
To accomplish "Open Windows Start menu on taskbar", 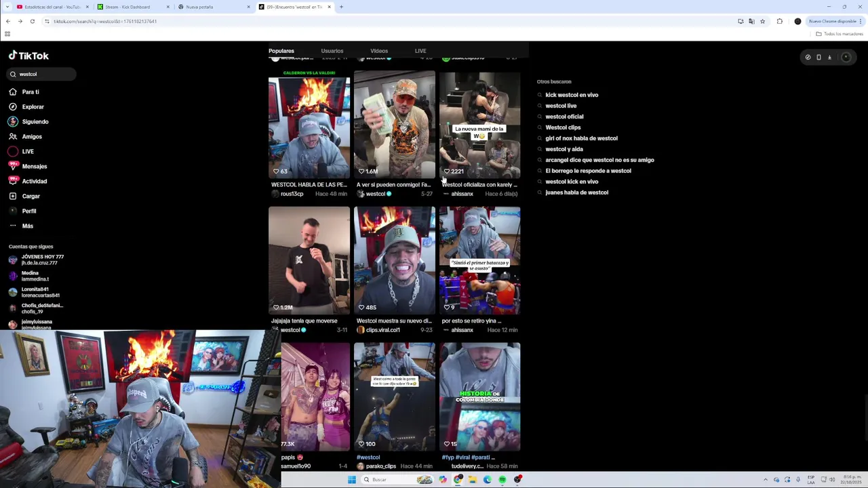I will pyautogui.click(x=351, y=479).
